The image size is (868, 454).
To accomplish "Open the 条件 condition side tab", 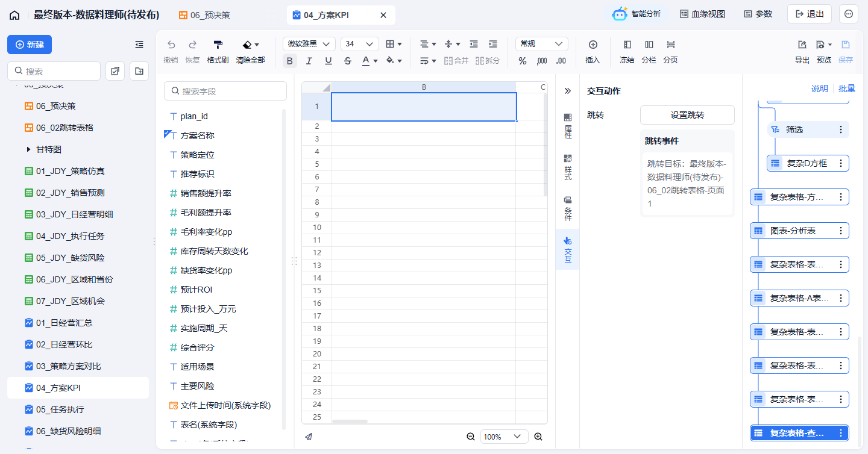I will (568, 208).
